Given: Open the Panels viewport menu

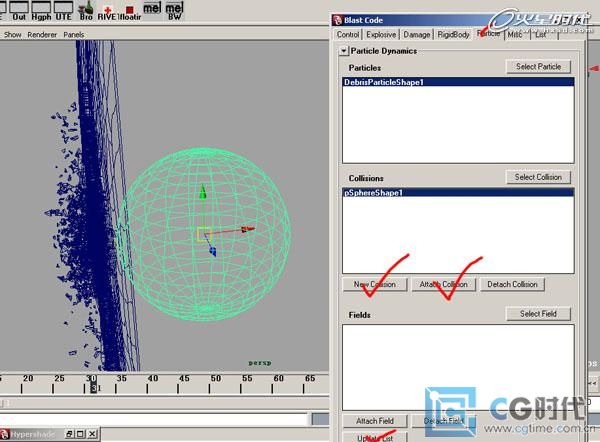Looking at the screenshot, I should 74,34.
